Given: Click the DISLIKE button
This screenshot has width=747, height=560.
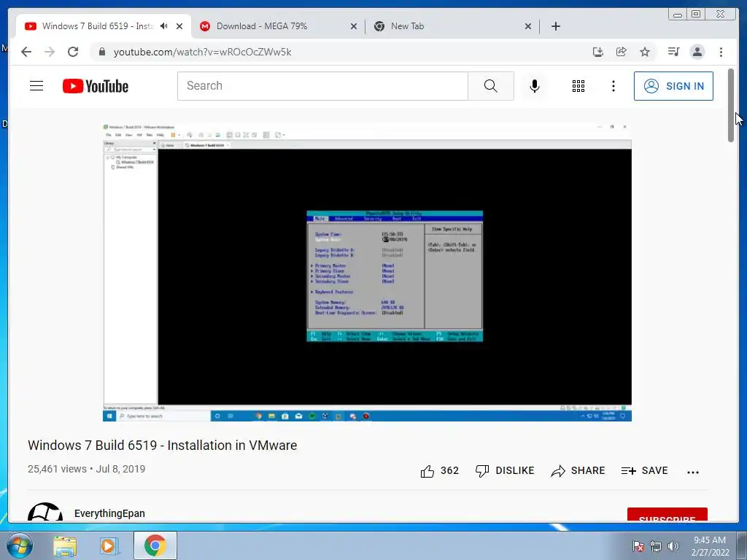Looking at the screenshot, I should point(505,471).
